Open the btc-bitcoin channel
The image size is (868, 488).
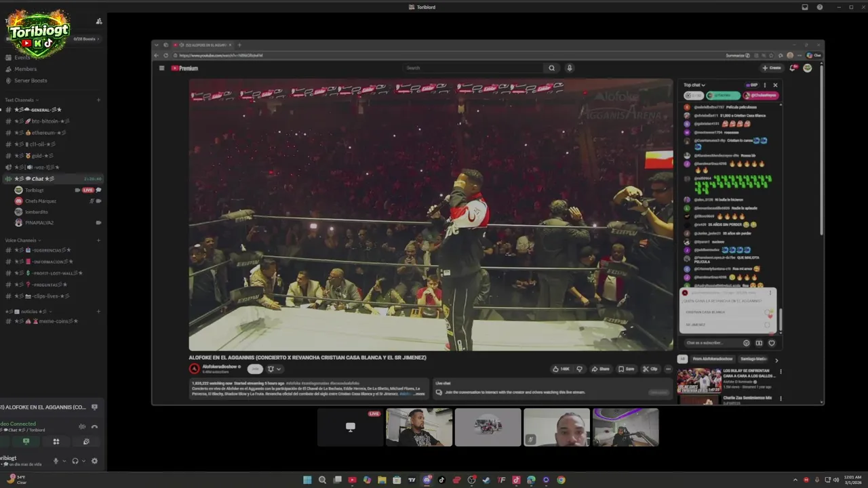[42, 121]
